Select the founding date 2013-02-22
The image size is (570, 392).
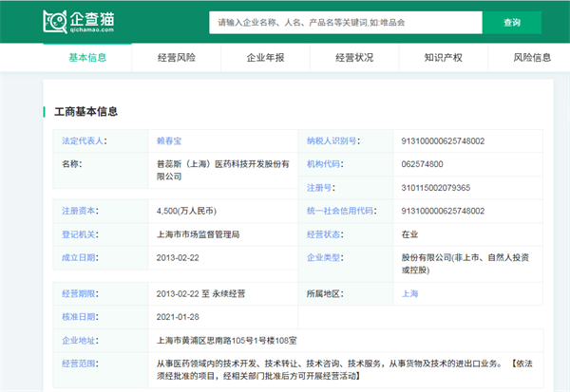click(x=178, y=257)
